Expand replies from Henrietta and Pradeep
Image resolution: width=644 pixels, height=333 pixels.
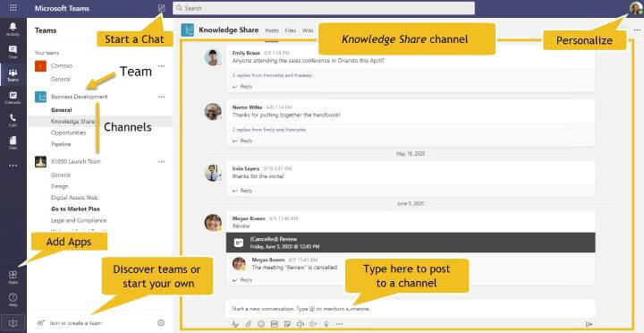(272, 75)
